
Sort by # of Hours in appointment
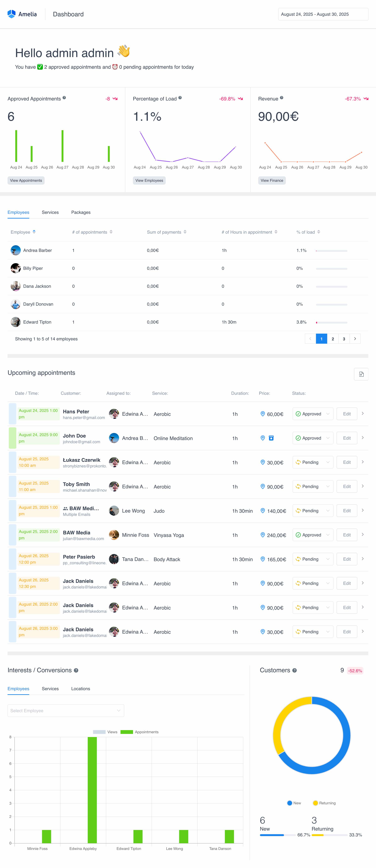276,232
